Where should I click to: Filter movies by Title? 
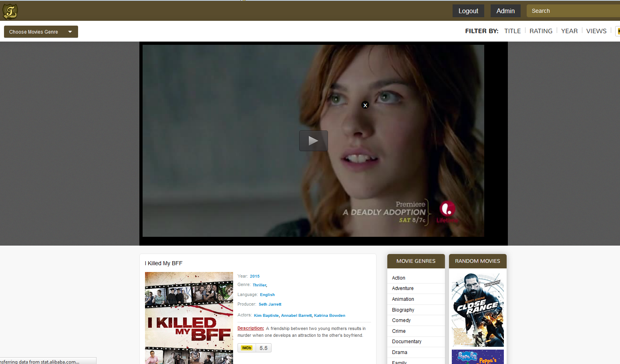(x=512, y=31)
